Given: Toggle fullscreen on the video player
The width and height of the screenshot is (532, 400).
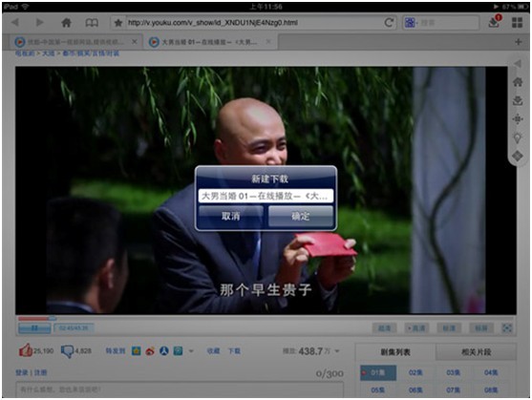Looking at the screenshot, I should [507, 327].
